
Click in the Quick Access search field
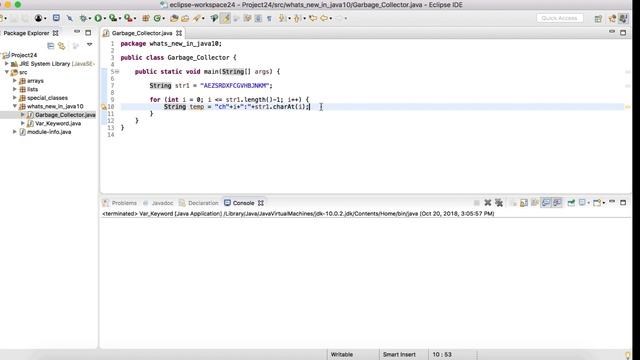click(559, 18)
